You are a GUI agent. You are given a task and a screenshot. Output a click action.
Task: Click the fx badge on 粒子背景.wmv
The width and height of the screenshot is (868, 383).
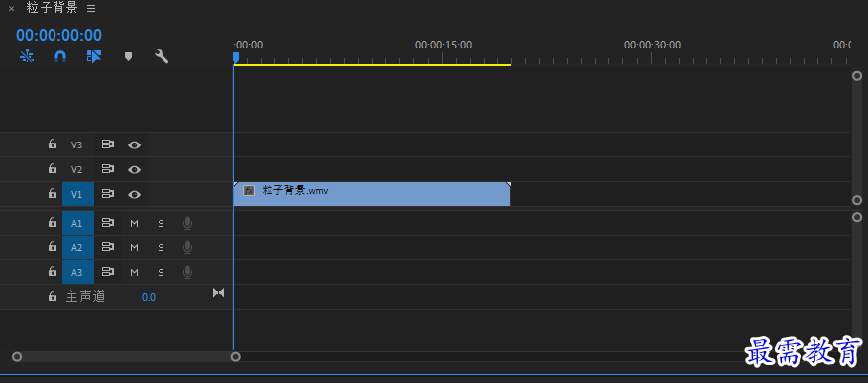point(249,191)
